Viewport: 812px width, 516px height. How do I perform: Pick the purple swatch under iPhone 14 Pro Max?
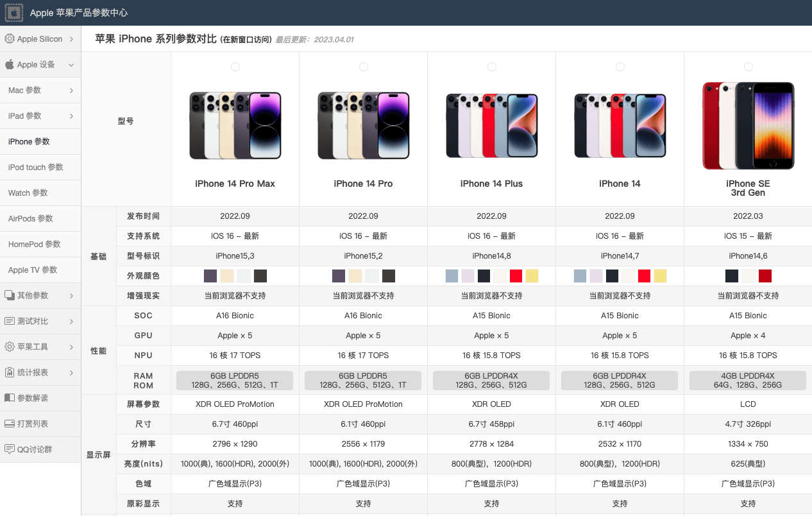tap(210, 276)
